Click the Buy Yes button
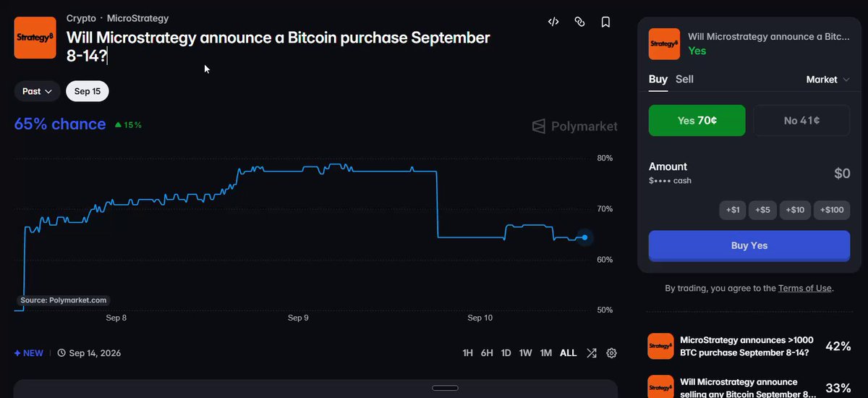The height and width of the screenshot is (398, 868). 749,246
